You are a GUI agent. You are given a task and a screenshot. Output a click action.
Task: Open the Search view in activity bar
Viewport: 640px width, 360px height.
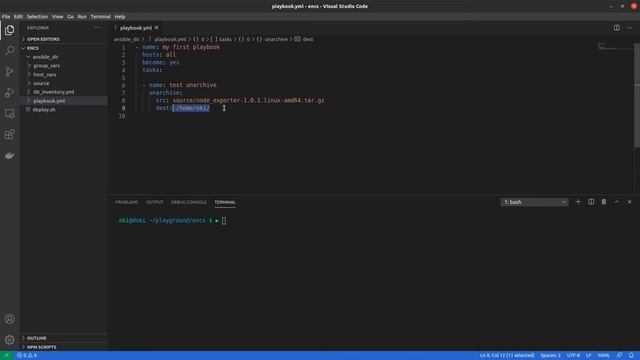tap(9, 51)
